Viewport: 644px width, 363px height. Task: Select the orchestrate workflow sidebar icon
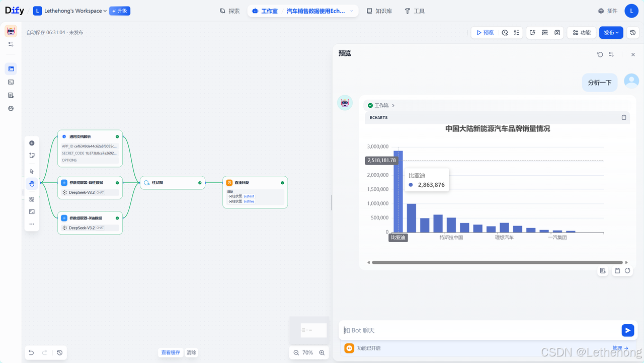point(11,68)
